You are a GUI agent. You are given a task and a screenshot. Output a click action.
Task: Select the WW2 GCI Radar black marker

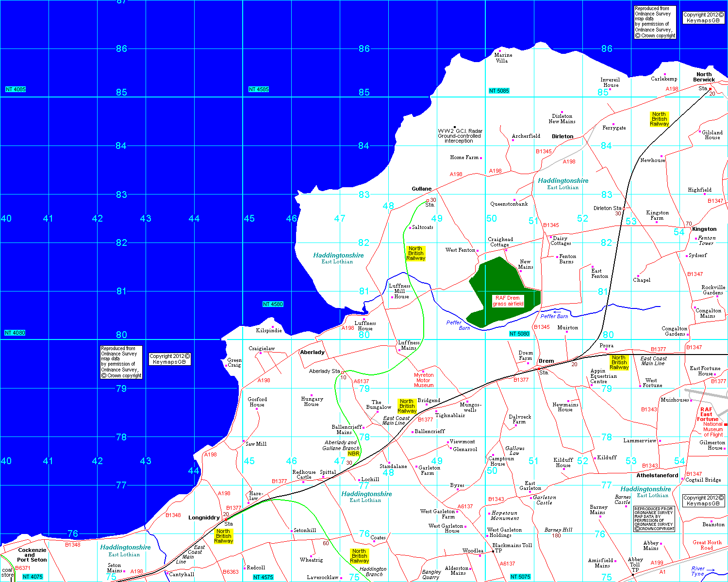(455, 127)
